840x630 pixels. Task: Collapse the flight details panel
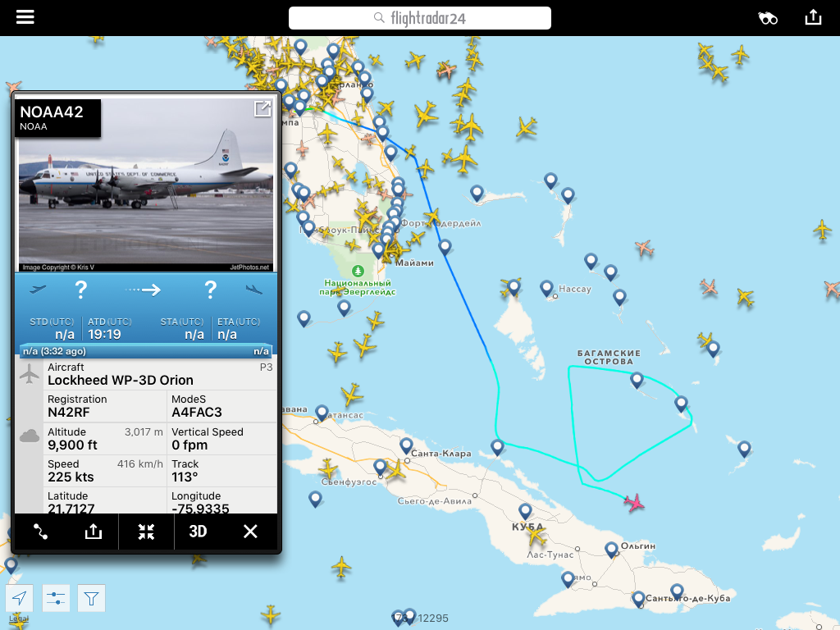[x=146, y=532]
